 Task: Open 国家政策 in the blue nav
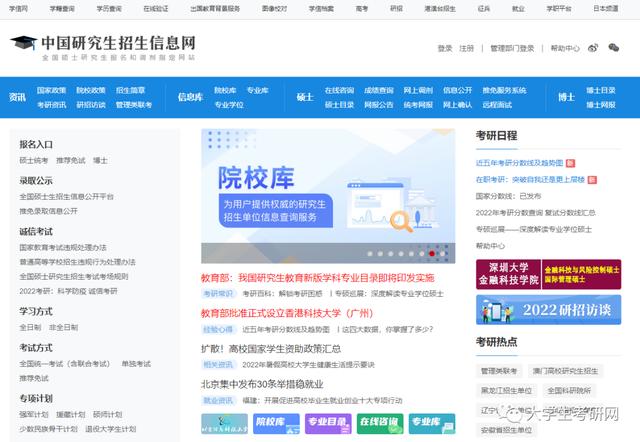tap(51, 90)
